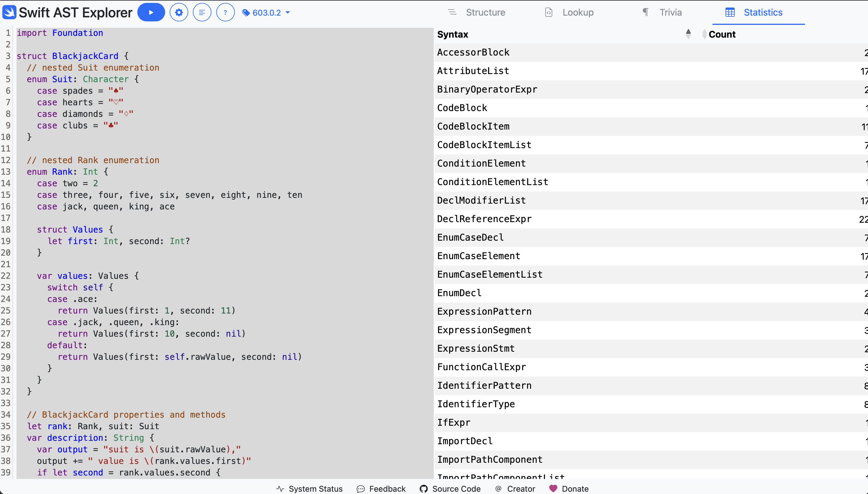Click the Donate heart icon
Viewport: 868px width, 494px height.
point(553,488)
